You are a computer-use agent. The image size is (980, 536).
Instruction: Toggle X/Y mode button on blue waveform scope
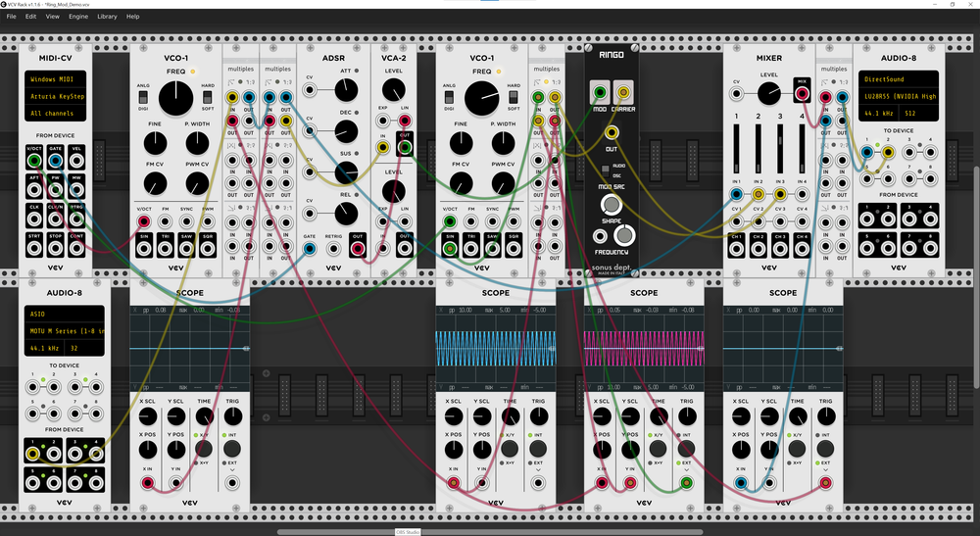(510, 448)
